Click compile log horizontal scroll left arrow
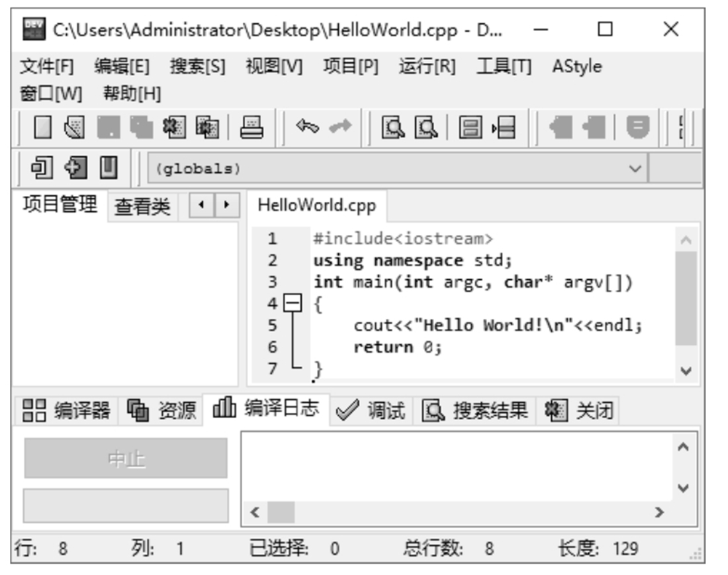This screenshot has height=575, width=728. pos(254,512)
